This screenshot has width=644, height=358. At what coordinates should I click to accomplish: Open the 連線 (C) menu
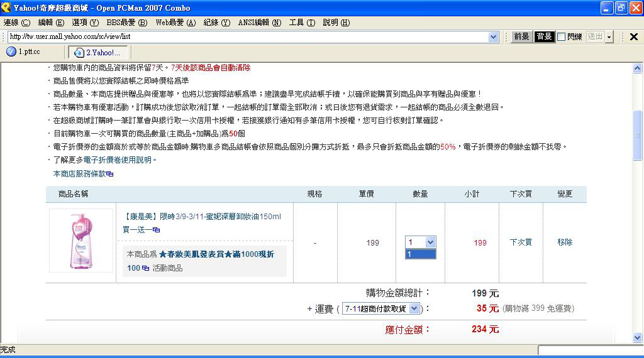pyautogui.click(x=17, y=23)
